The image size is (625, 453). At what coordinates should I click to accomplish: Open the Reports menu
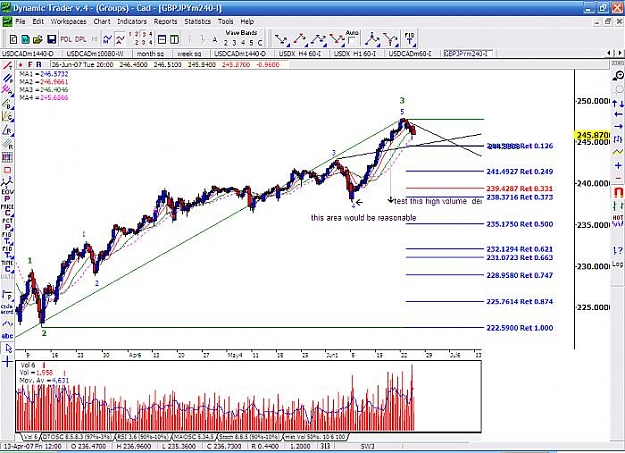click(x=165, y=22)
